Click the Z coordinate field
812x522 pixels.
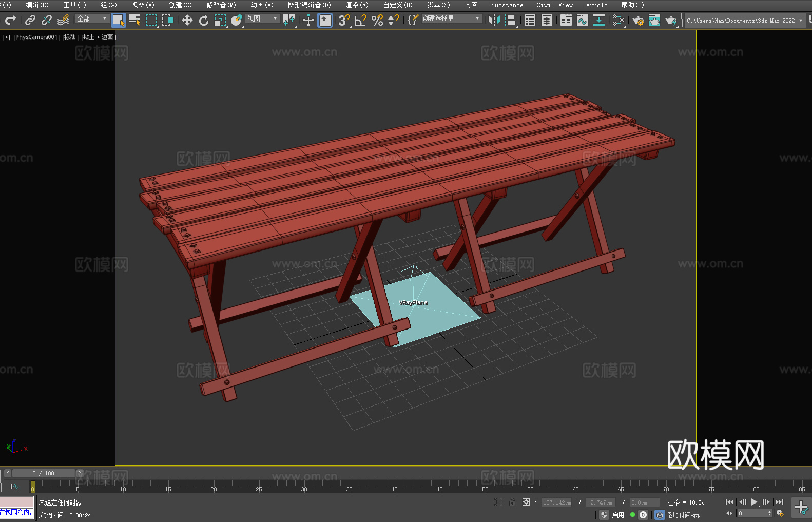pyautogui.click(x=645, y=502)
